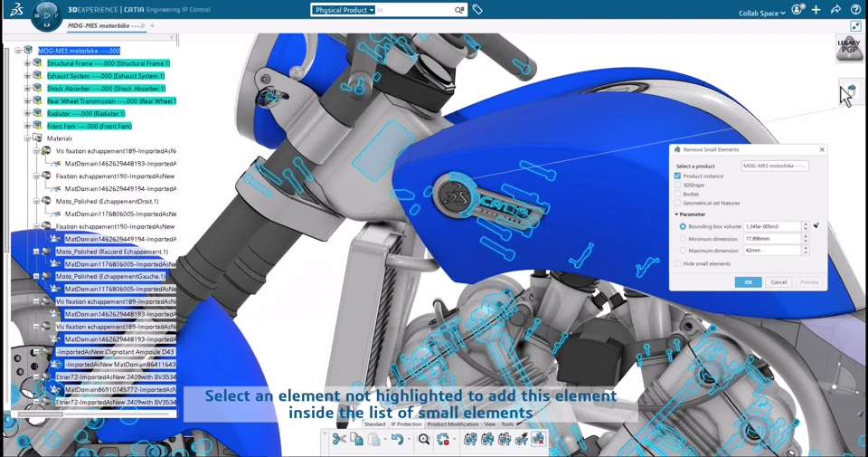Switch to the View toolbar tab
868x457 pixels.
tap(490, 424)
